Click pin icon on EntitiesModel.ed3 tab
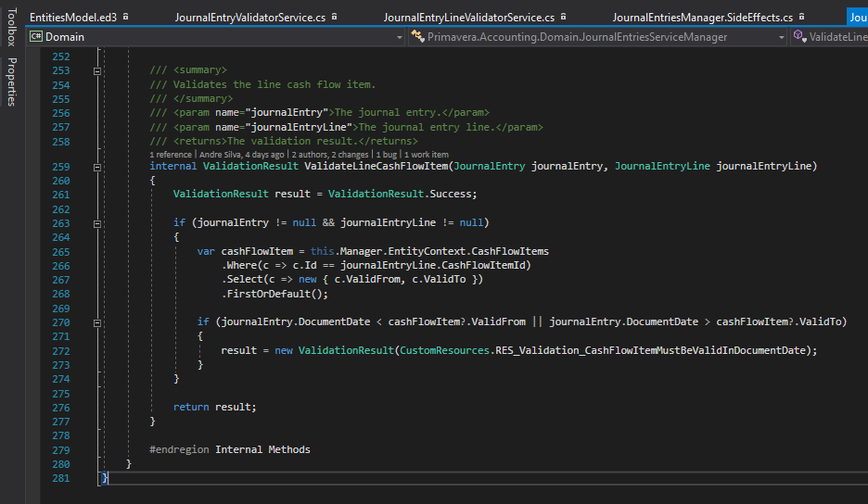The image size is (868, 504). (x=126, y=17)
